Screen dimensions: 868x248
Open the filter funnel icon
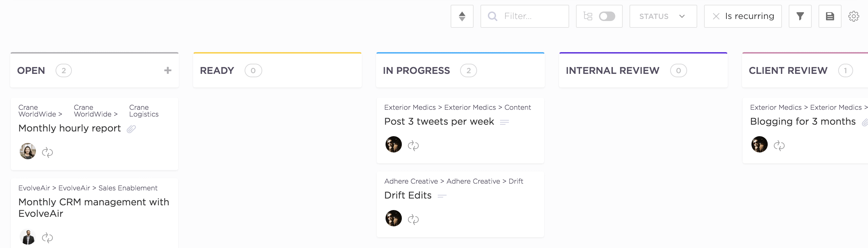pyautogui.click(x=800, y=16)
